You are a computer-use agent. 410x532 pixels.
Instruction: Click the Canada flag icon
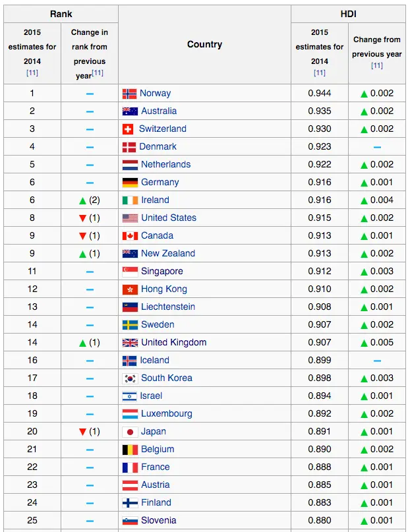(x=130, y=236)
